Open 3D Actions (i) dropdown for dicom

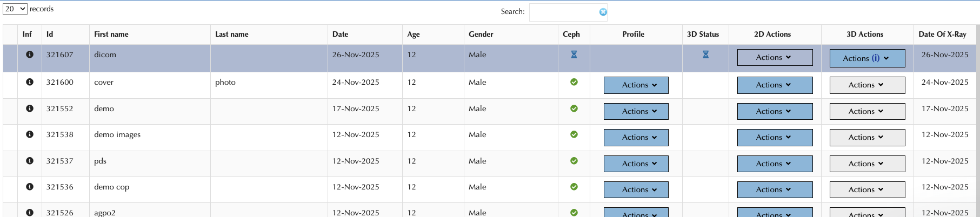coord(867,58)
